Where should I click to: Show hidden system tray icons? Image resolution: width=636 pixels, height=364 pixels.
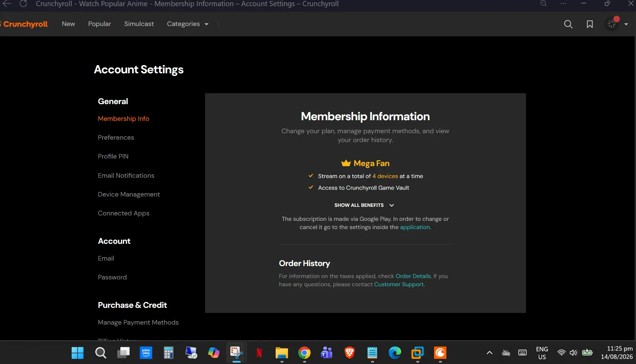[x=490, y=353]
